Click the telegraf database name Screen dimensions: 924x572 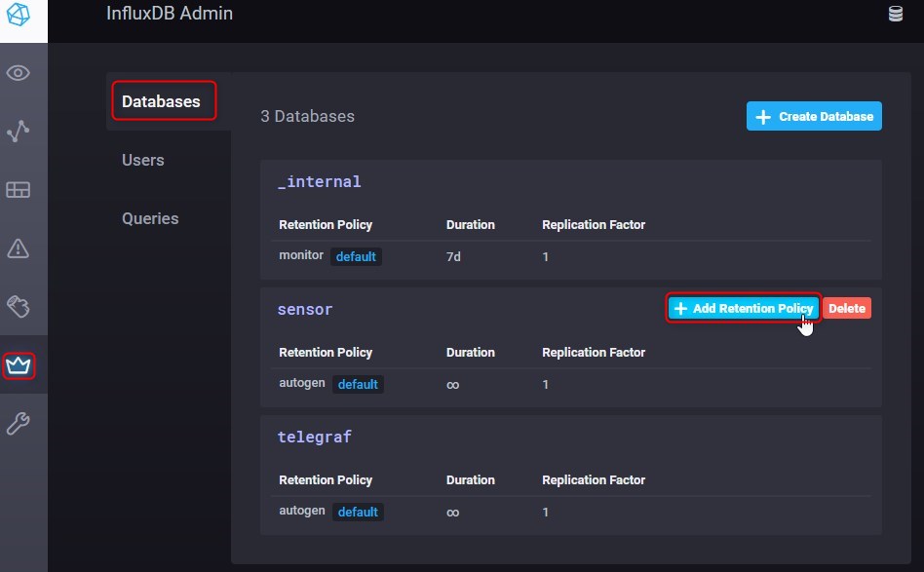315,437
